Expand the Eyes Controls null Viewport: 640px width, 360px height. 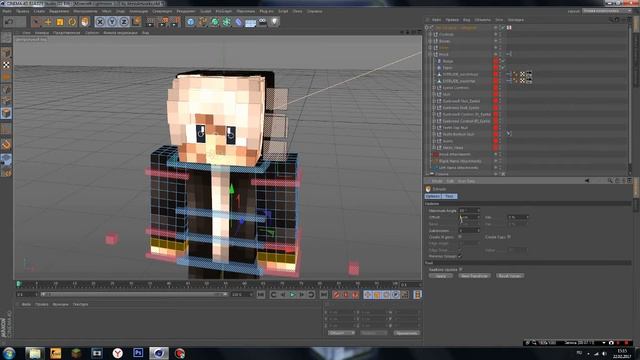click(x=434, y=88)
